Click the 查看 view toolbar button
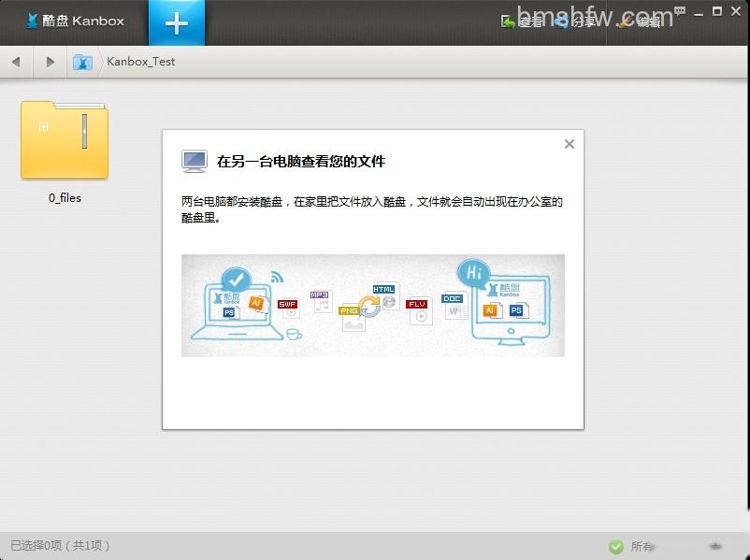This screenshot has width=750, height=560. [x=522, y=22]
